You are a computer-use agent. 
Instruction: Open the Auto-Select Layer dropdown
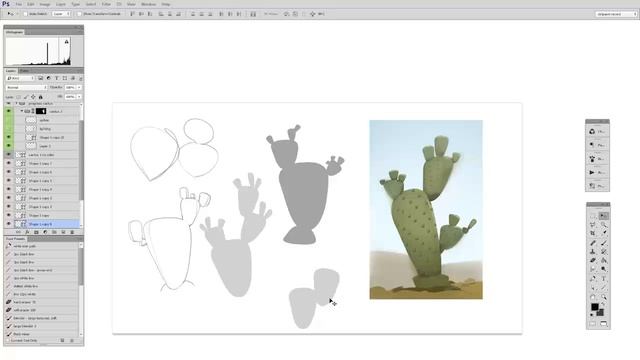pyautogui.click(x=61, y=14)
